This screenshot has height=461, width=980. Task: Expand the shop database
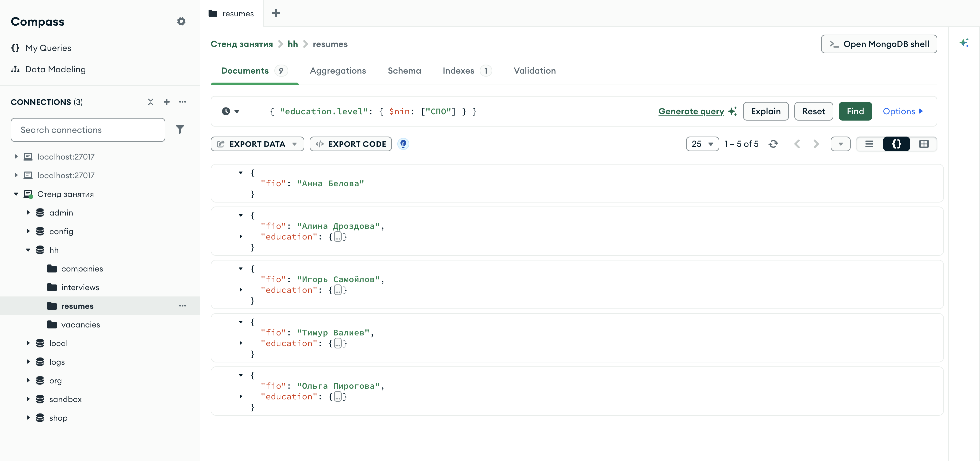28,418
